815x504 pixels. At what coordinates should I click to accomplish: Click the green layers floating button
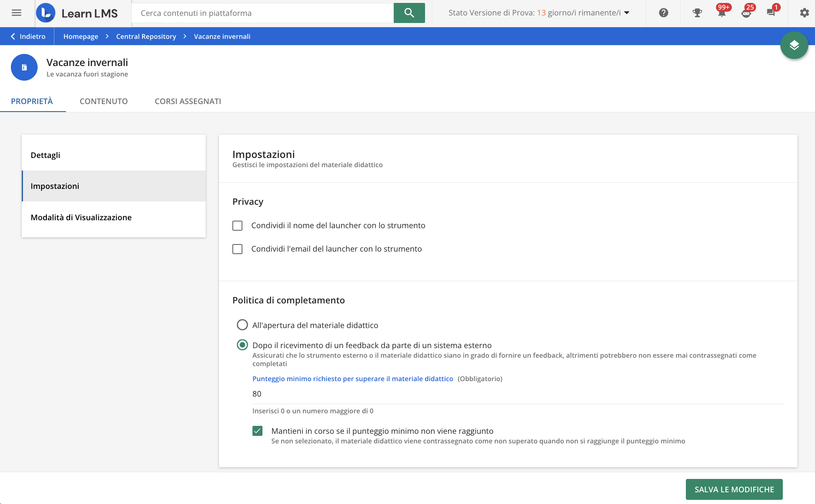(x=794, y=45)
